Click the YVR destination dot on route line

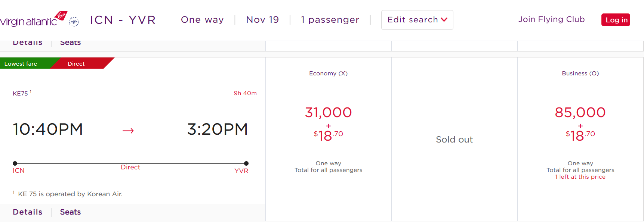click(246, 163)
